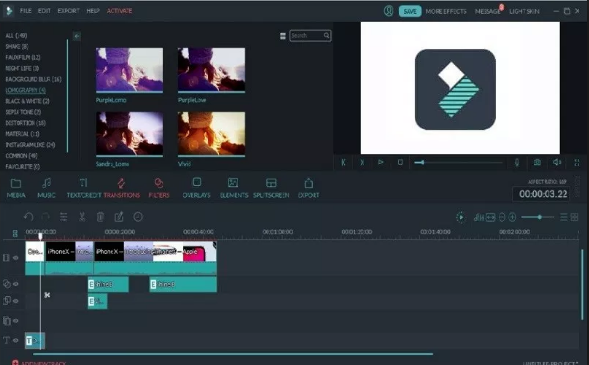Open the Split Screen tab
The width and height of the screenshot is (589, 365).
[271, 188]
